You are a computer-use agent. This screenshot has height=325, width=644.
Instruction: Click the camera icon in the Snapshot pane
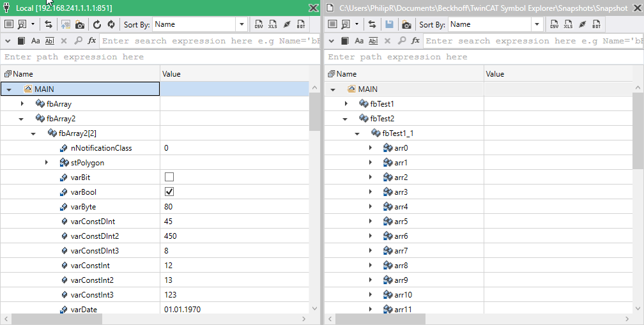click(x=406, y=25)
